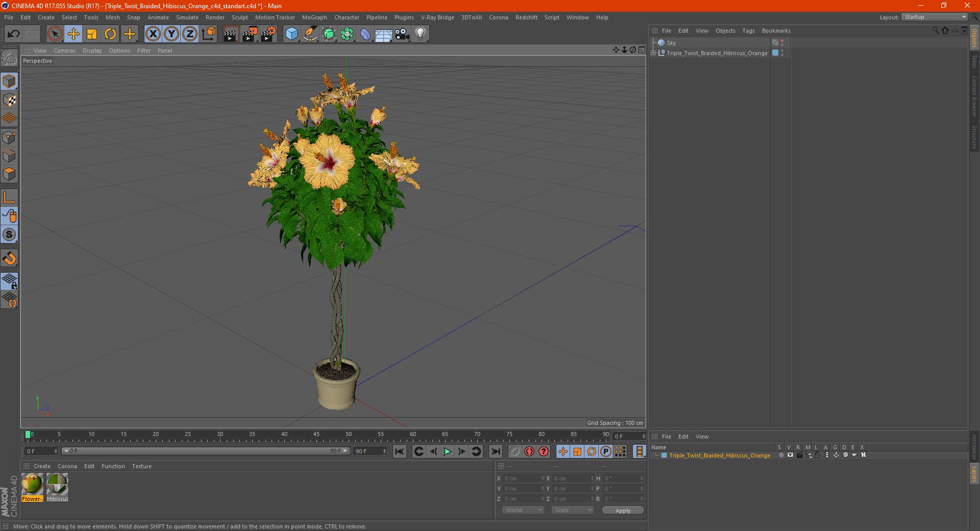The height and width of the screenshot is (531, 980).
Task: Open the V-Ray Bridge menu
Action: (x=437, y=17)
